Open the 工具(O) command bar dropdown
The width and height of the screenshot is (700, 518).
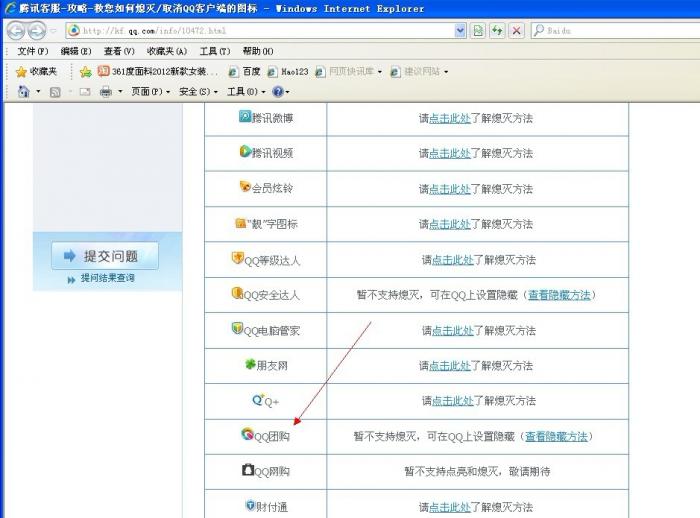click(246, 92)
